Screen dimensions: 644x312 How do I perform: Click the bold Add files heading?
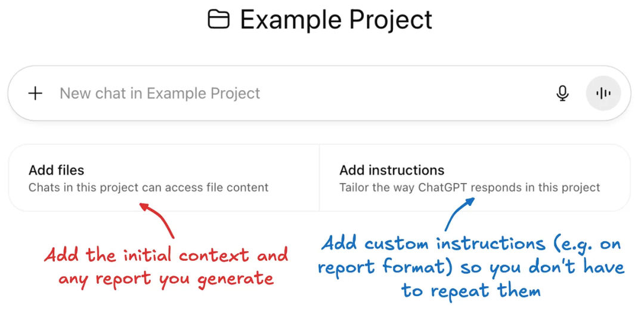(x=56, y=170)
